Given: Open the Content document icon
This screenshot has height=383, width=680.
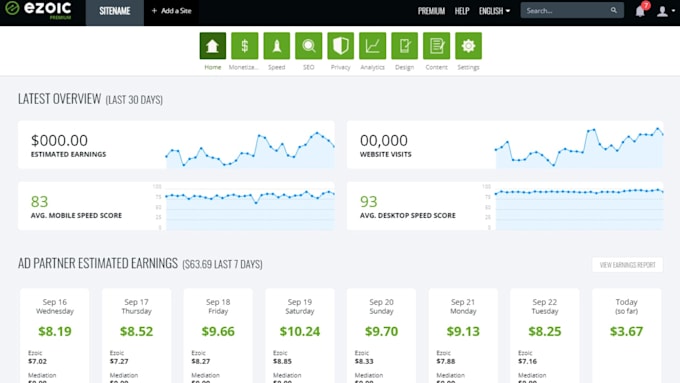Looking at the screenshot, I should 436,46.
